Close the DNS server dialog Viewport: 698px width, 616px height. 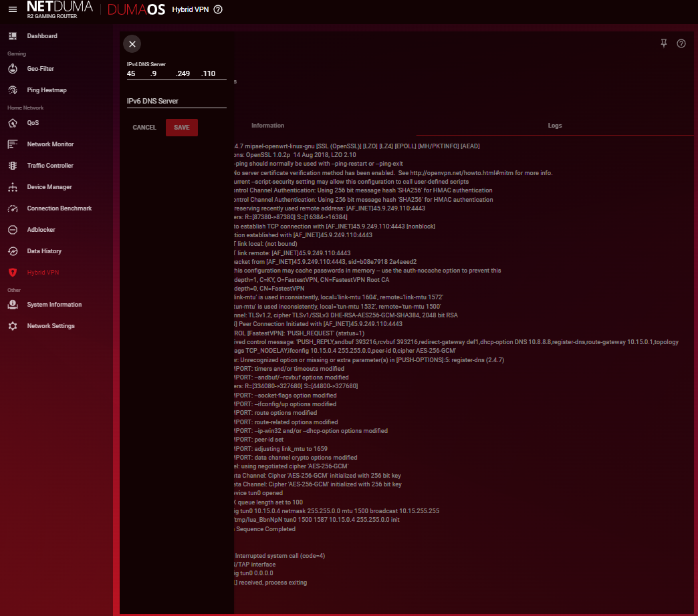[132, 44]
